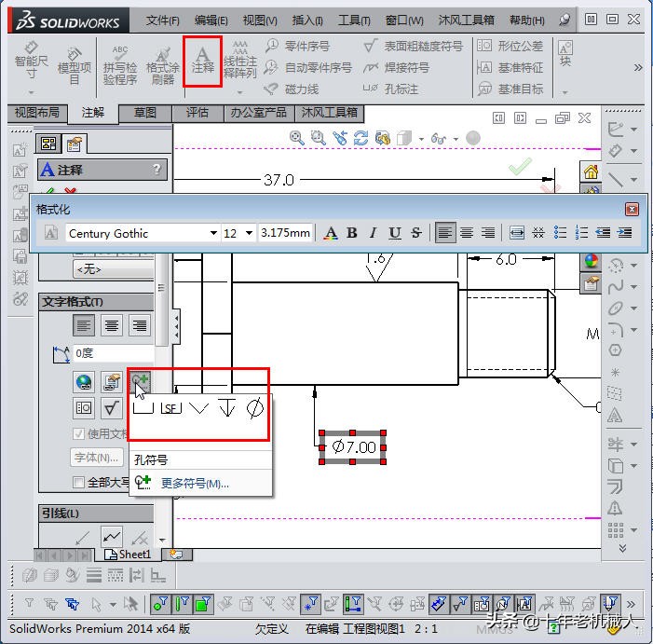Collapse the property panel with side arrows
The image size is (653, 644).
point(177,326)
